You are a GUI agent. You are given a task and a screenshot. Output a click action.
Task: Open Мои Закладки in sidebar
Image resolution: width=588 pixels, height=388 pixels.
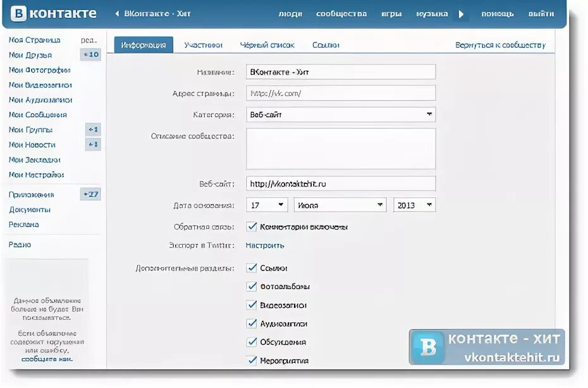[35, 160]
